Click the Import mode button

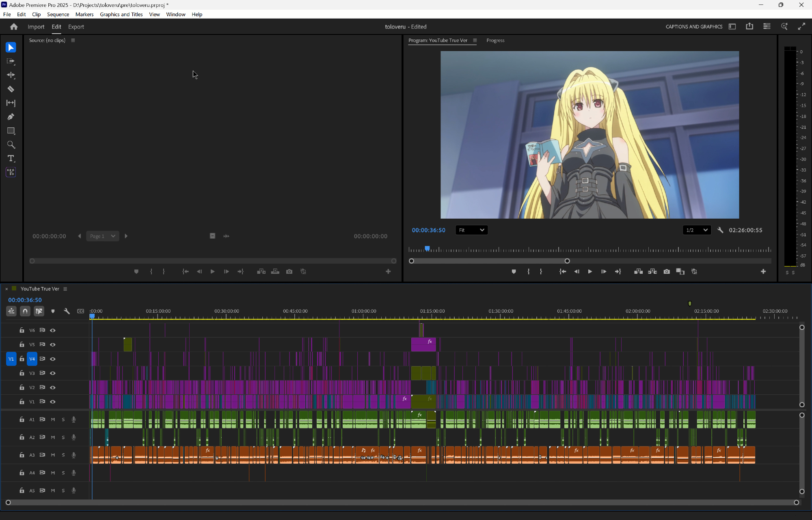click(x=36, y=27)
